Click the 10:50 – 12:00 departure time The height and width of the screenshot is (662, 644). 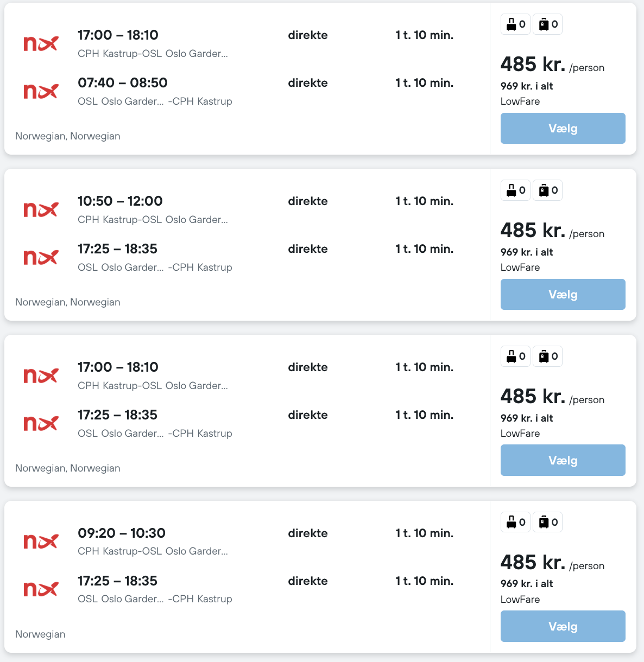click(x=120, y=201)
